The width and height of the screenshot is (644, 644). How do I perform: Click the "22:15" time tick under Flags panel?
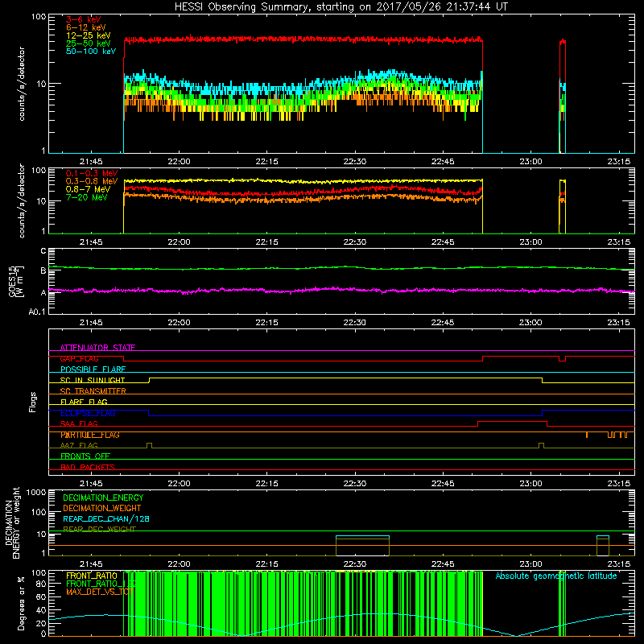coord(267,484)
